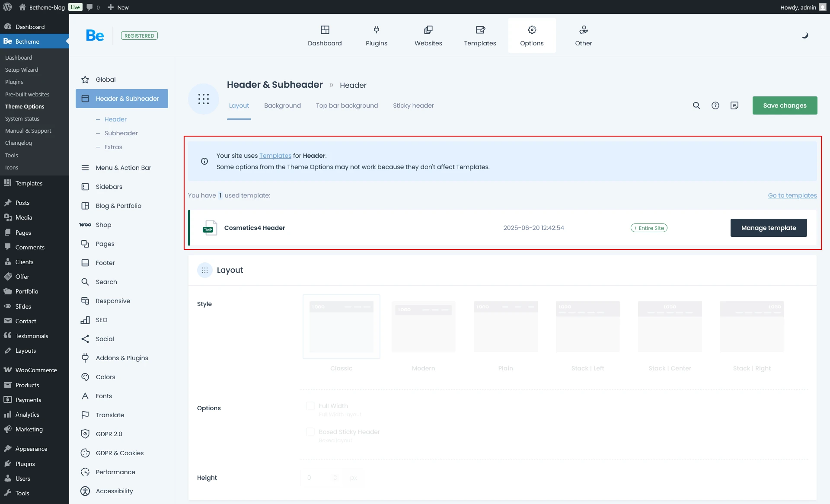
Task: Expand the Subheader item under Header & Subheader
Action: 121,133
